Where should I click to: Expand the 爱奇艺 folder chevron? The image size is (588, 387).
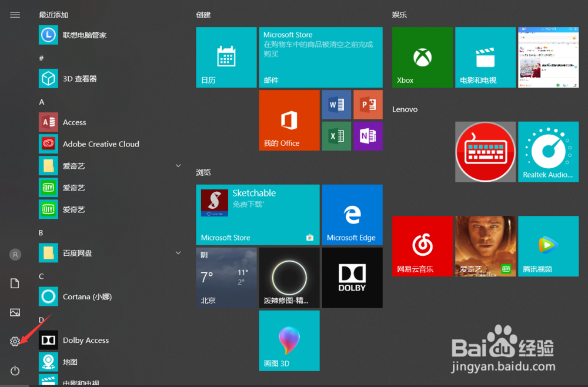tap(178, 166)
